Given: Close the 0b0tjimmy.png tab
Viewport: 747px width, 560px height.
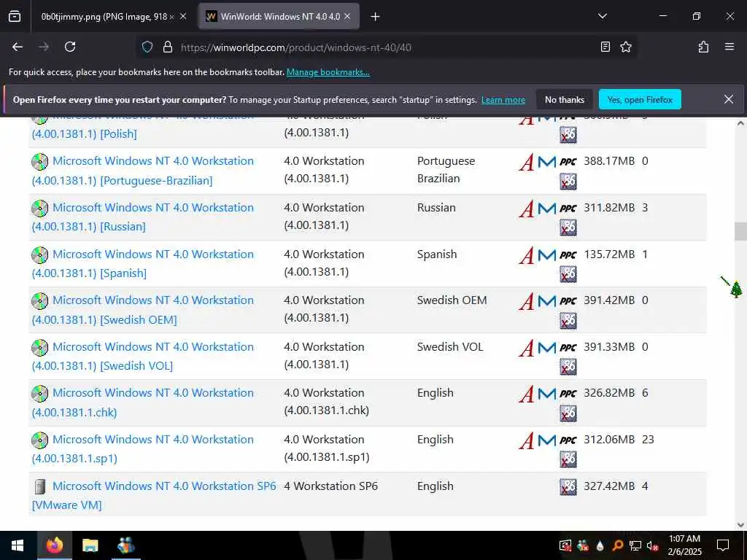Looking at the screenshot, I should point(183,17).
